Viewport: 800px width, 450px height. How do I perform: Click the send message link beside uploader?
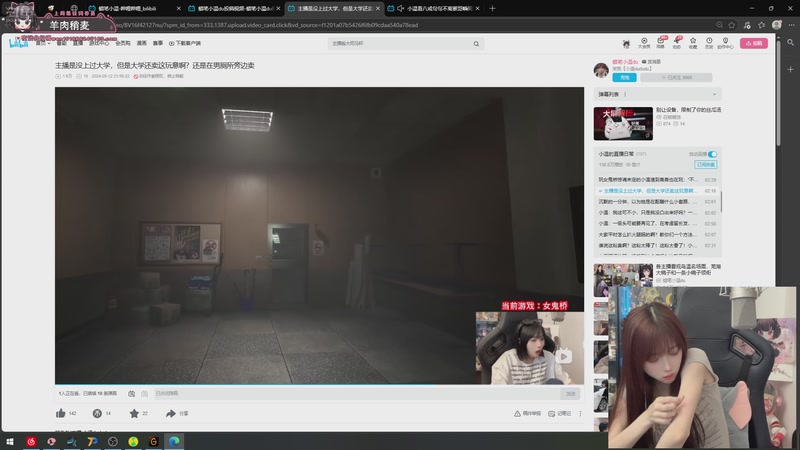coord(651,62)
